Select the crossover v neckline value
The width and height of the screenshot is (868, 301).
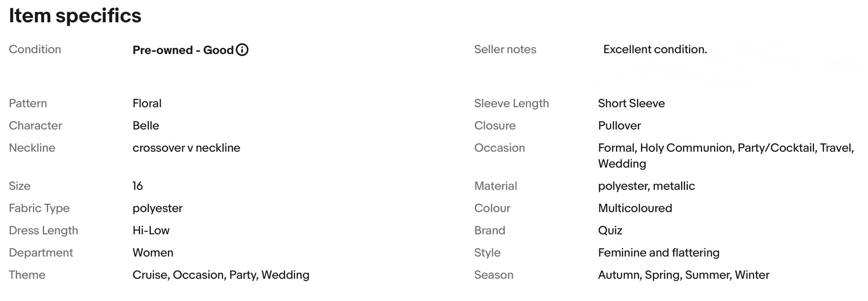[186, 148]
